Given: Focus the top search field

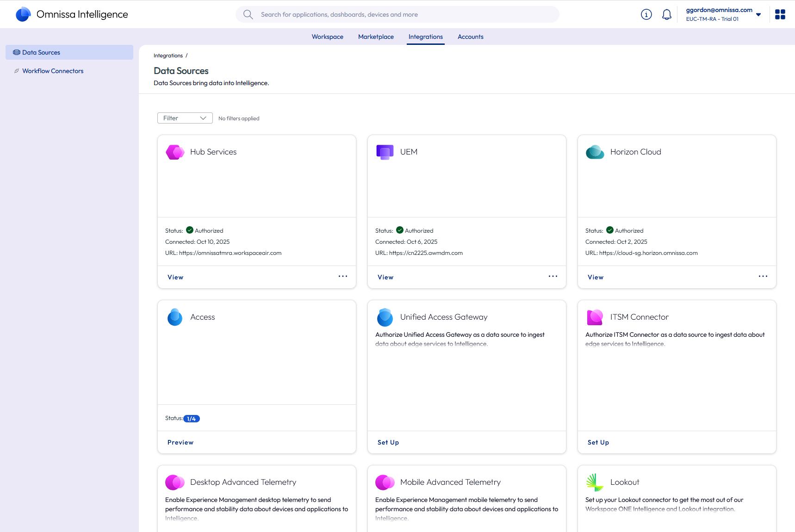Looking at the screenshot, I should [x=397, y=15].
